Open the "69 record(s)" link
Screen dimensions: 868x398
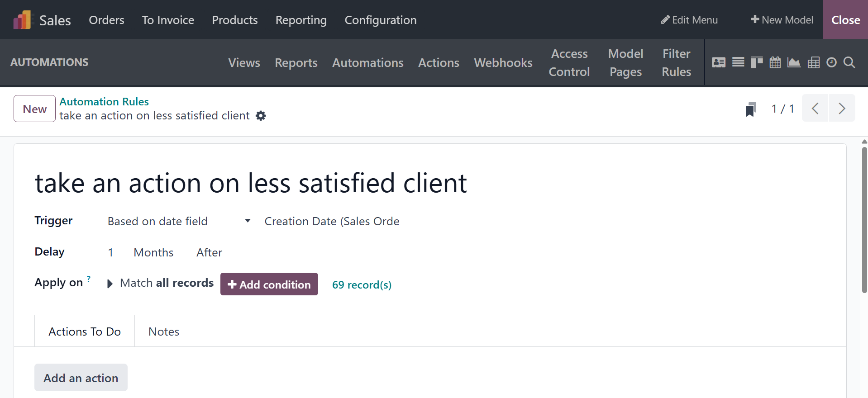tap(362, 285)
